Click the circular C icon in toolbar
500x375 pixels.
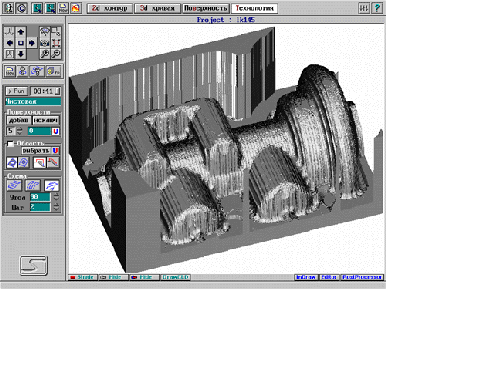click(22, 8)
